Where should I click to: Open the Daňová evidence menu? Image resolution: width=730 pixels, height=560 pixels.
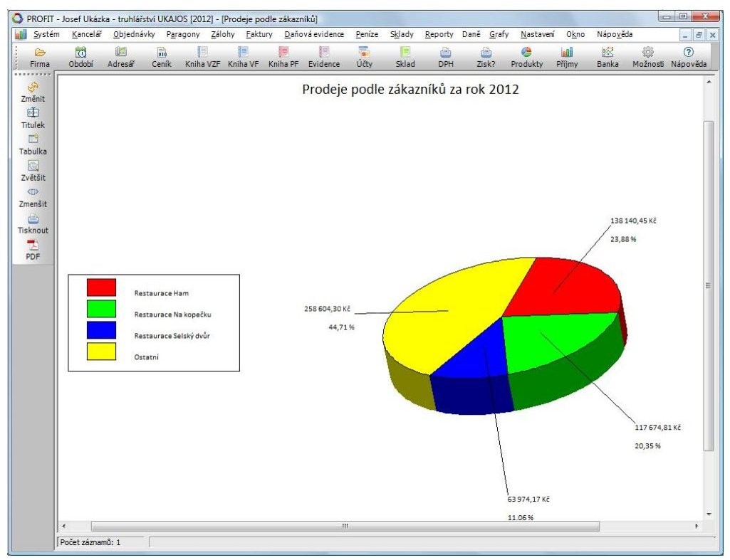pos(314,34)
